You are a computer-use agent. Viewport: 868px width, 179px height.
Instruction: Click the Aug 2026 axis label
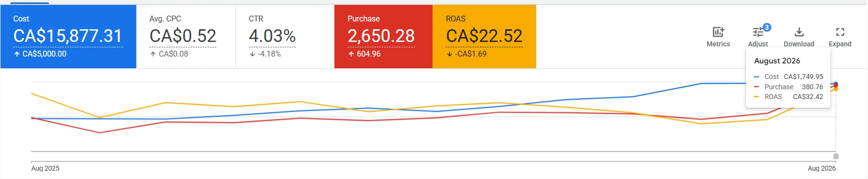(x=822, y=168)
